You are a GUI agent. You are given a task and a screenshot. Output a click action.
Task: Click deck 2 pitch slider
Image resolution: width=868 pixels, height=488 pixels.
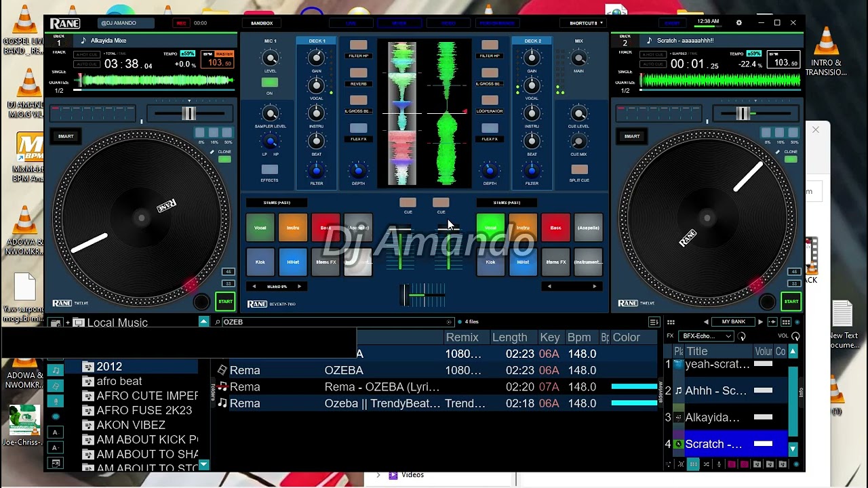[743, 114]
